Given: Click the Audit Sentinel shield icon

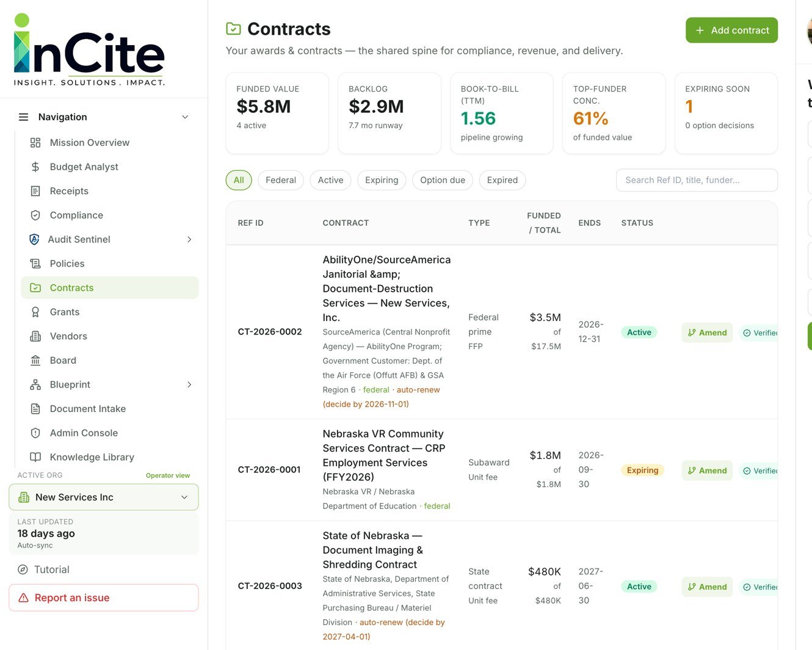Looking at the screenshot, I should coord(34,239).
